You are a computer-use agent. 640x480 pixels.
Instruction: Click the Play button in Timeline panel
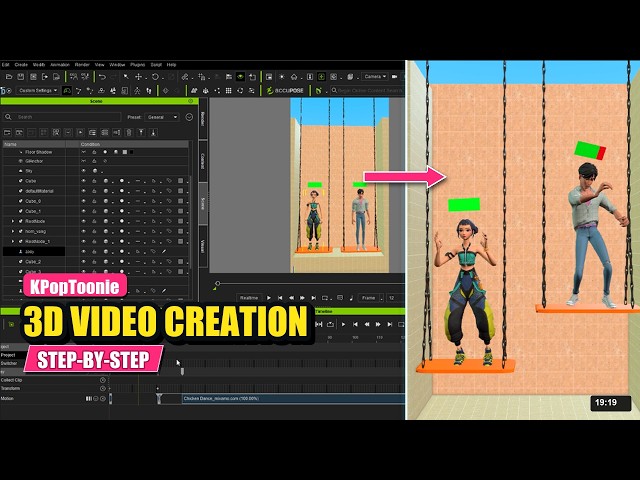[343, 324]
